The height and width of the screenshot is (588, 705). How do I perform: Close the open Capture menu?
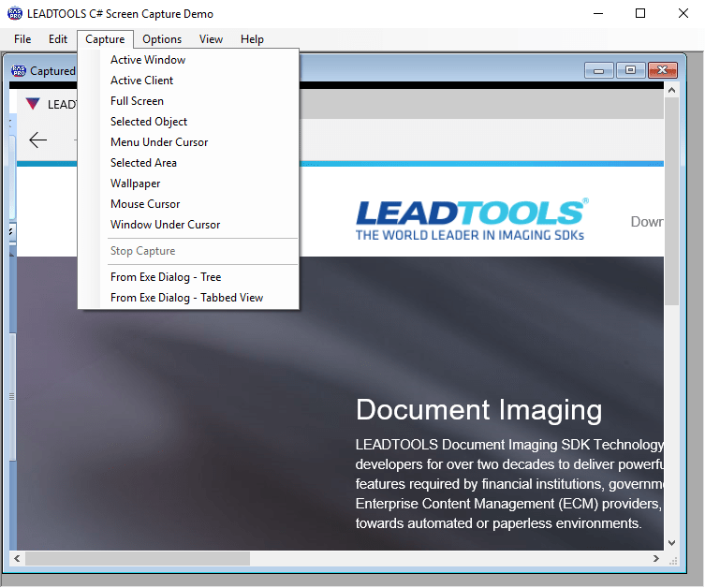[105, 39]
